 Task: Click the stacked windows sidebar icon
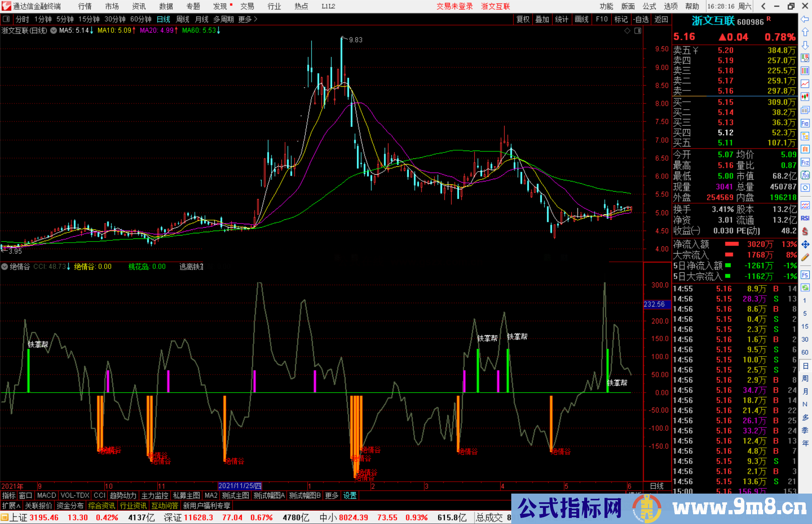805,110
